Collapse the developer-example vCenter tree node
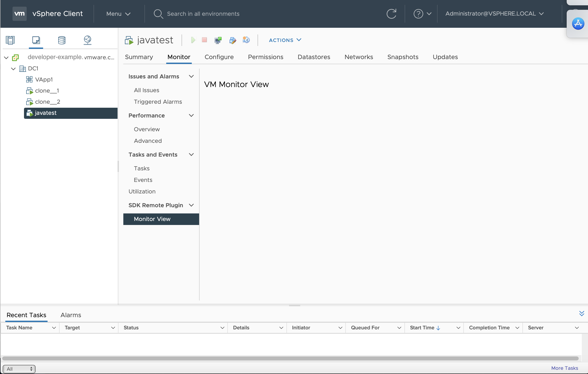The width and height of the screenshot is (588, 374). click(x=6, y=58)
